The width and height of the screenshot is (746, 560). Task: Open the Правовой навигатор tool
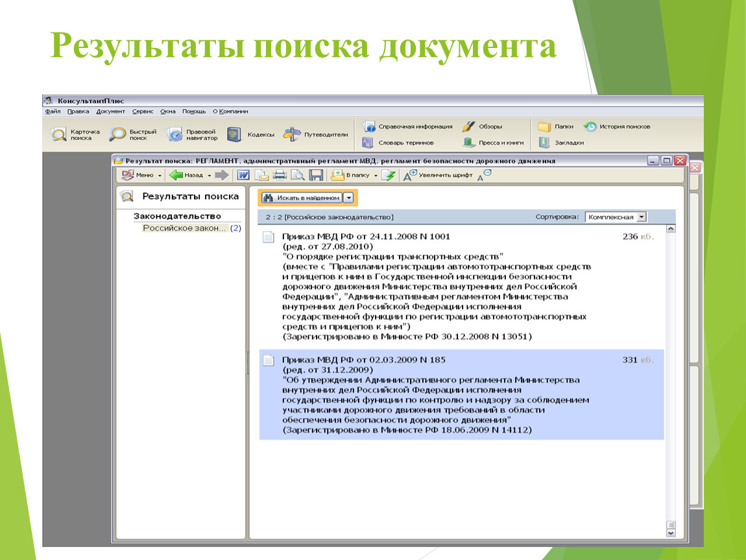191,135
